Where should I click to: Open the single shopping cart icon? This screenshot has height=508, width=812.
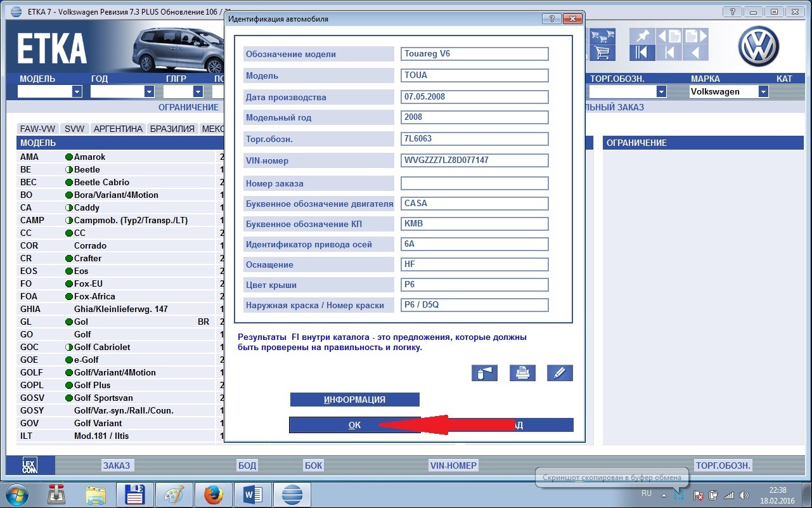coord(602,53)
